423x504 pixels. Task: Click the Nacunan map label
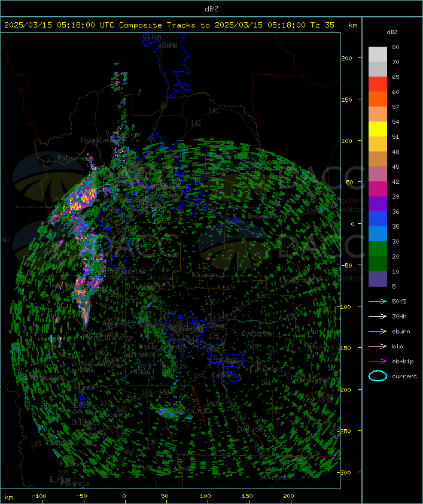[204, 275]
